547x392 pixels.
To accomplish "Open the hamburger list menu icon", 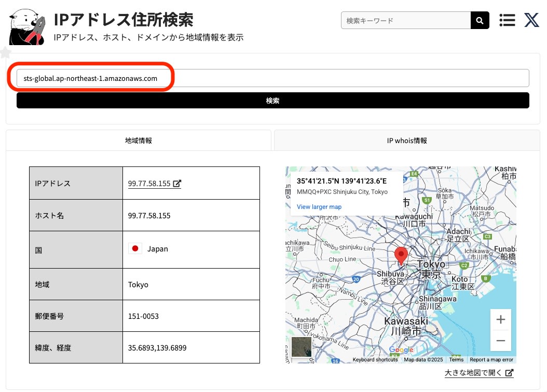I will [x=507, y=20].
